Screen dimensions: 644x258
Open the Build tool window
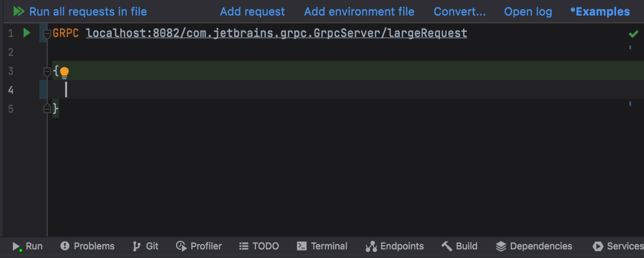459,246
